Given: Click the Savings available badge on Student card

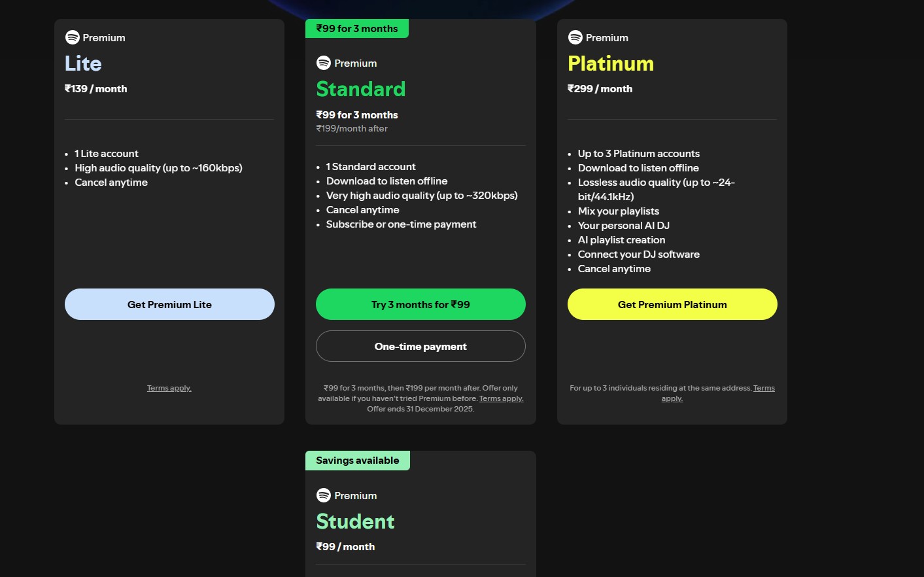Looking at the screenshot, I should pos(357,460).
